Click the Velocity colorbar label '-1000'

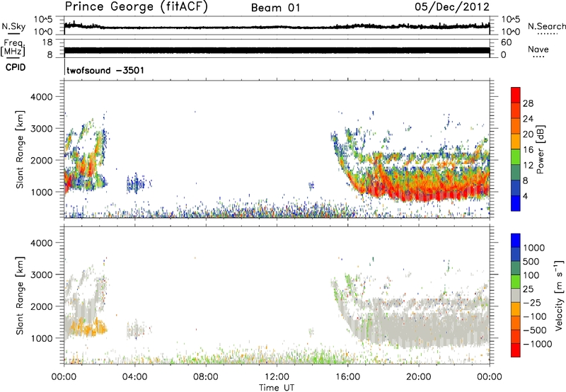tap(538, 344)
